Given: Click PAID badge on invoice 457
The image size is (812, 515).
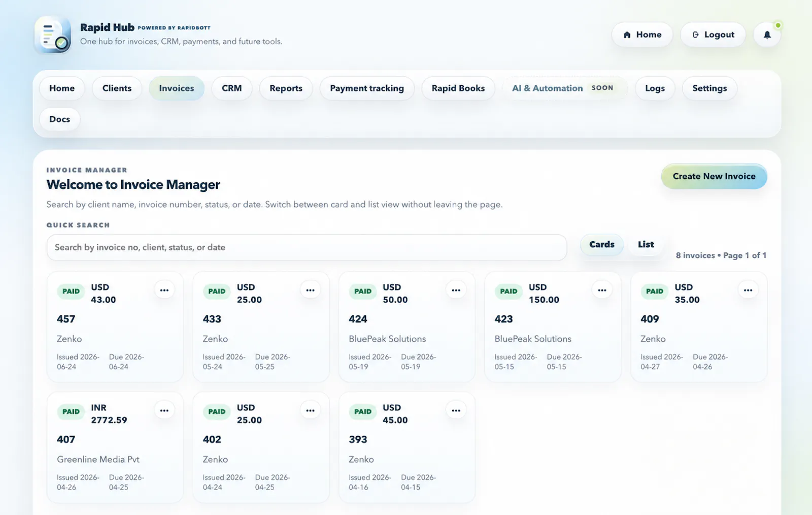Looking at the screenshot, I should (71, 292).
